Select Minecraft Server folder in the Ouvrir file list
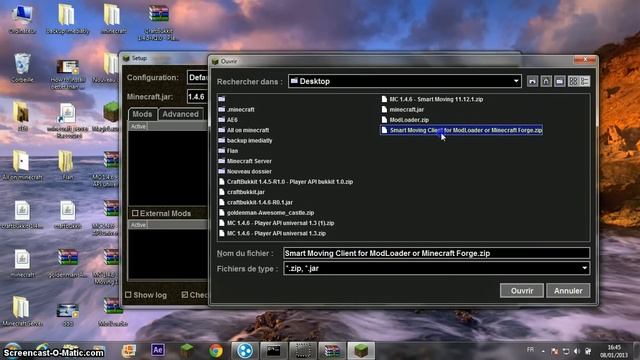 tap(245, 161)
